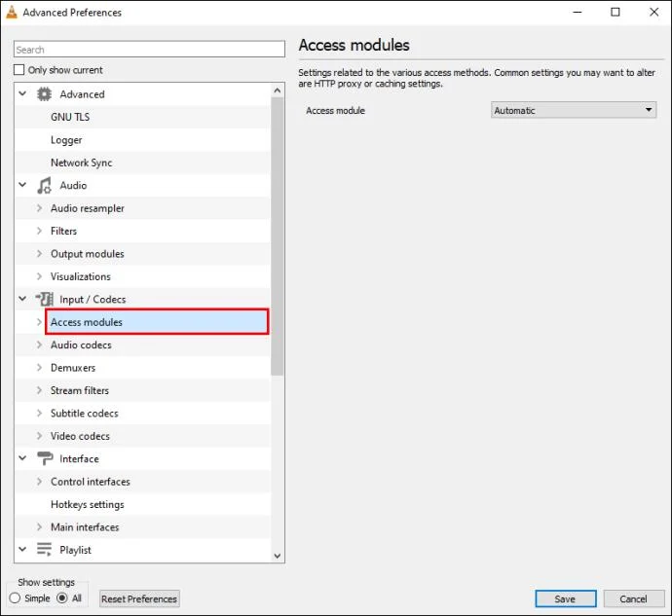Click the VLC cone icon in title bar
Image resolution: width=672 pixels, height=616 pixels.
tap(12, 13)
